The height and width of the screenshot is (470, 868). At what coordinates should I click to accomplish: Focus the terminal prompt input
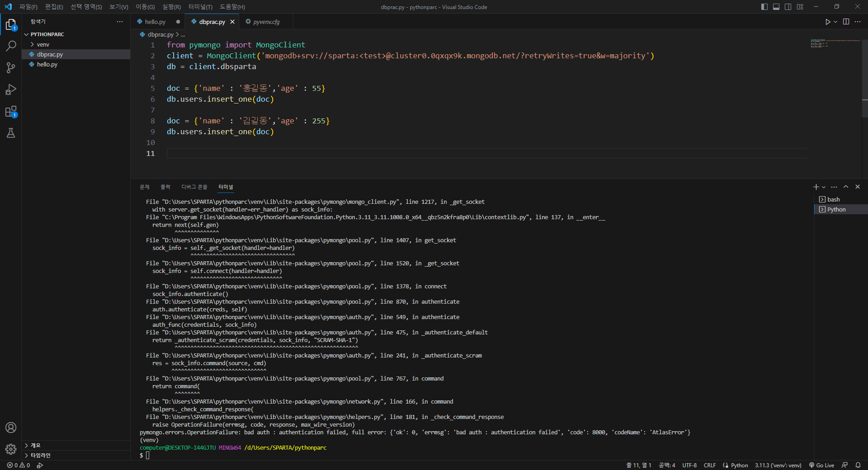147,455
